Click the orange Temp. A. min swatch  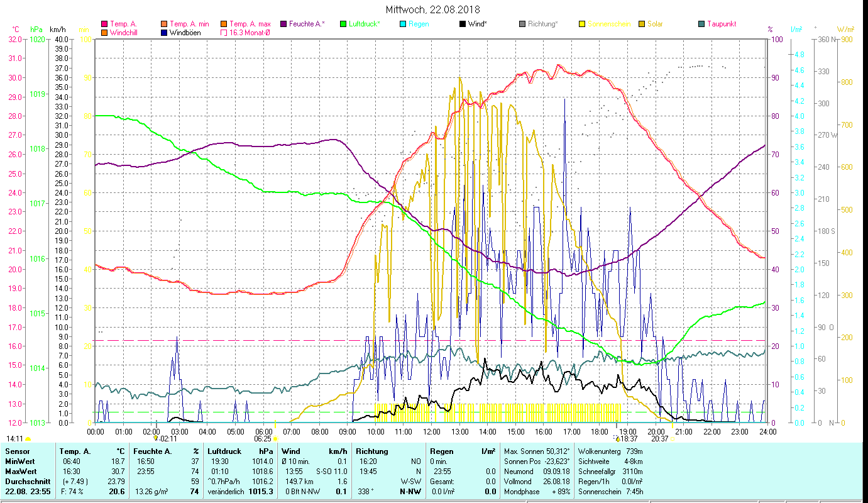pyautogui.click(x=165, y=24)
